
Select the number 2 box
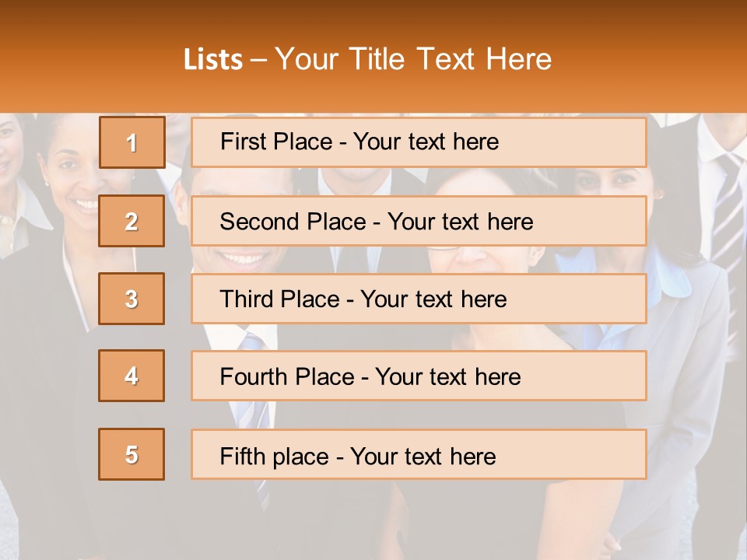(132, 221)
